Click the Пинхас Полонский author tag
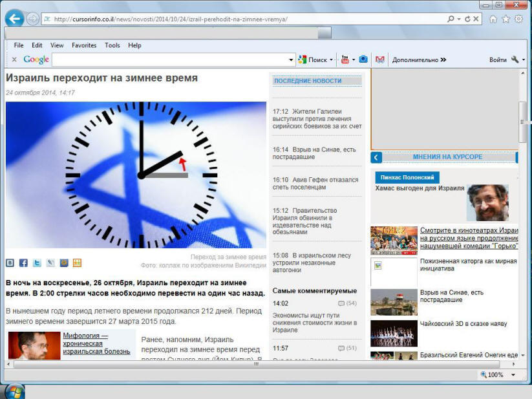 click(407, 177)
